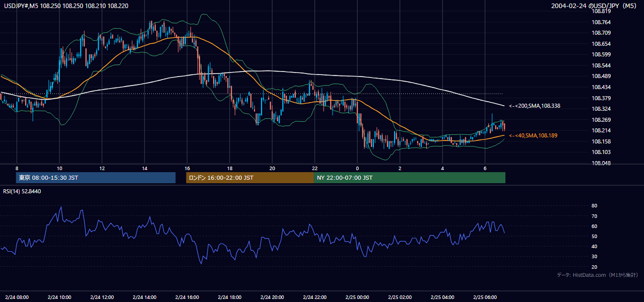Click the 108.103 price axis label
Image resolution: width=644 pixels, height=302 pixels.
pos(601,153)
